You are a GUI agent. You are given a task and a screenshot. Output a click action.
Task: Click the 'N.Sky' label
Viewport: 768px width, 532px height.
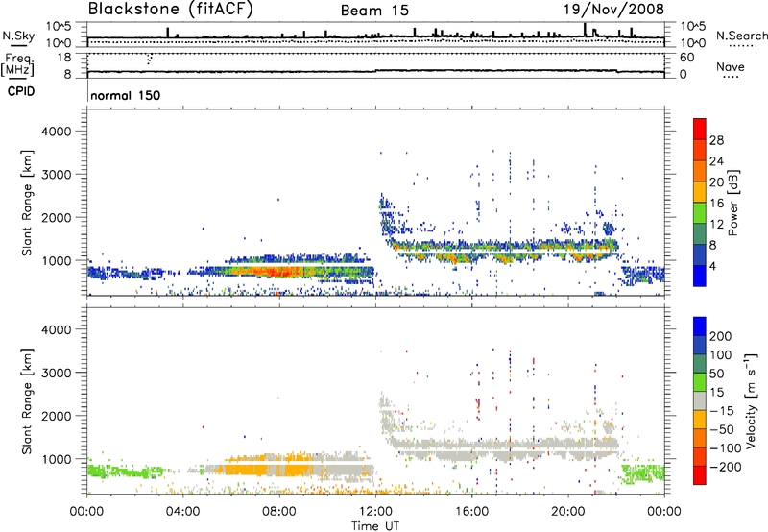(x=18, y=36)
